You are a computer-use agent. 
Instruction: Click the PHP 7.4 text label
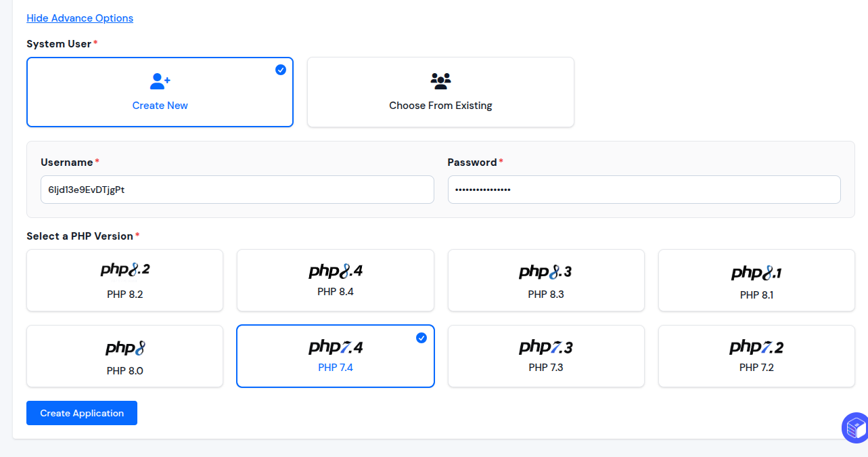336,368
